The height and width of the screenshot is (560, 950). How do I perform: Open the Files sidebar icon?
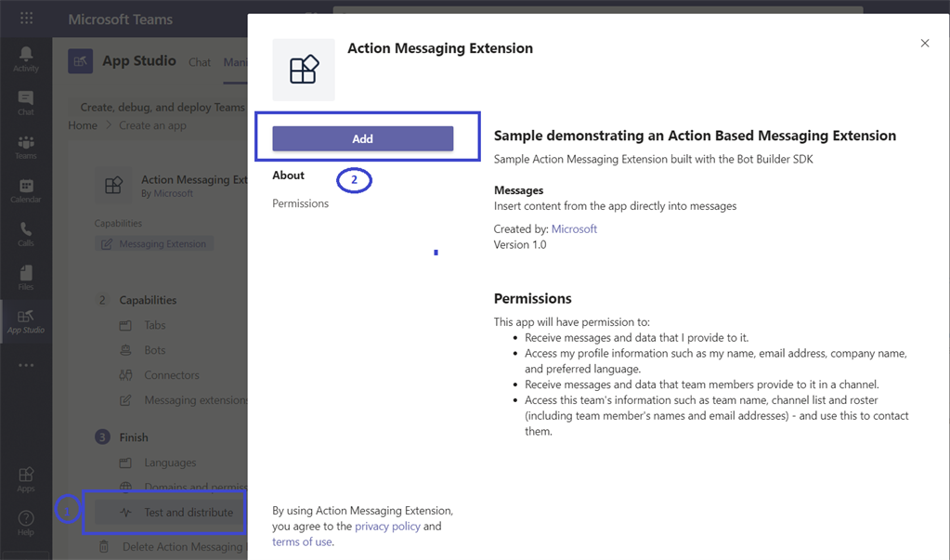[x=26, y=276]
